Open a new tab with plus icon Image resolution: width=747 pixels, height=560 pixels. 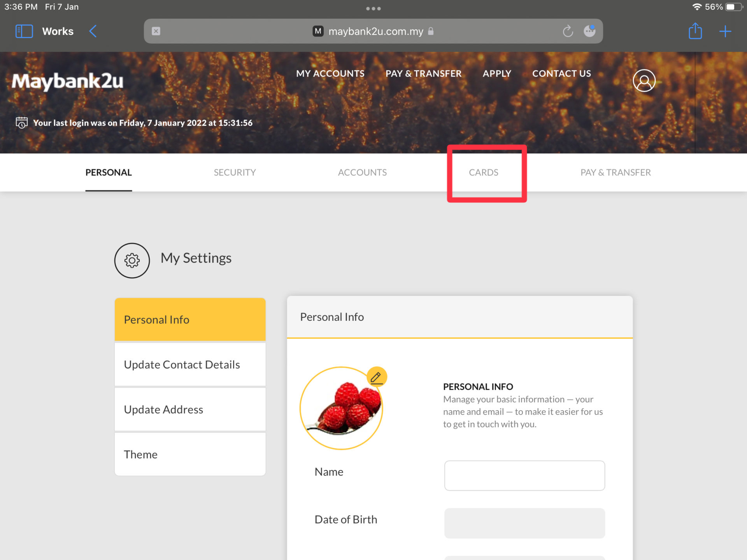[x=725, y=31]
